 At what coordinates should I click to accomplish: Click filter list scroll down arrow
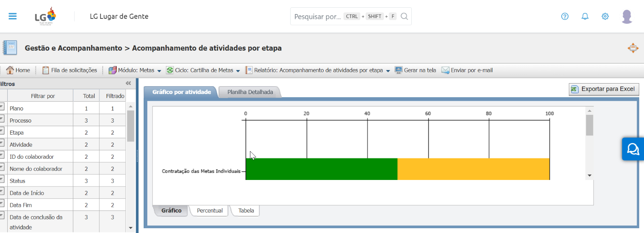130,228
